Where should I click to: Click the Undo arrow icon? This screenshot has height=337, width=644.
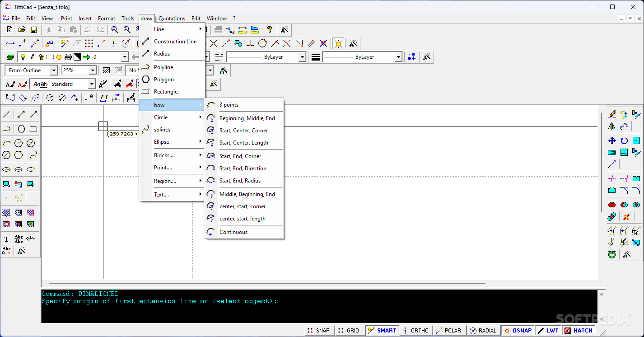pos(88,30)
